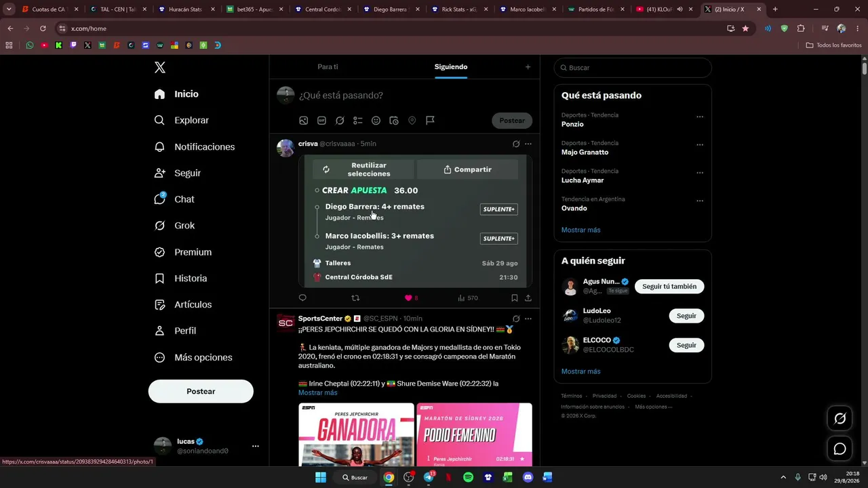868x488 pixels.
Task: Open the more menu for Majo Granatto trend
Action: [x=700, y=144]
